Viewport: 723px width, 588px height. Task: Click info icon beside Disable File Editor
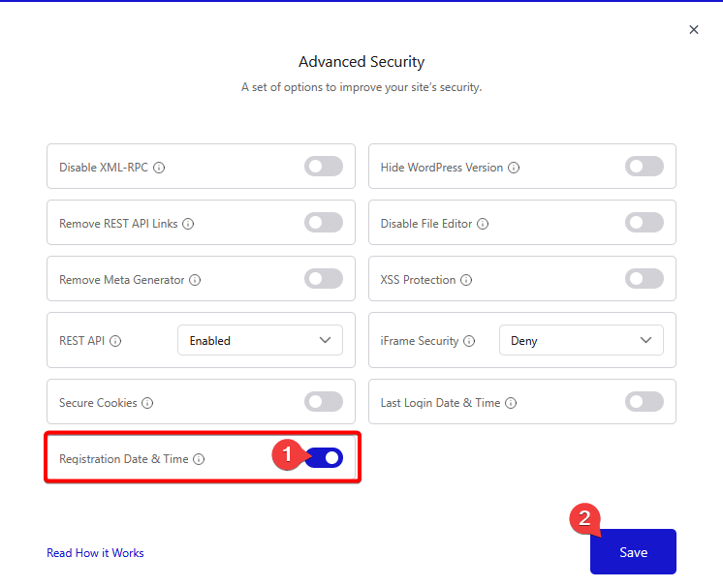click(483, 224)
